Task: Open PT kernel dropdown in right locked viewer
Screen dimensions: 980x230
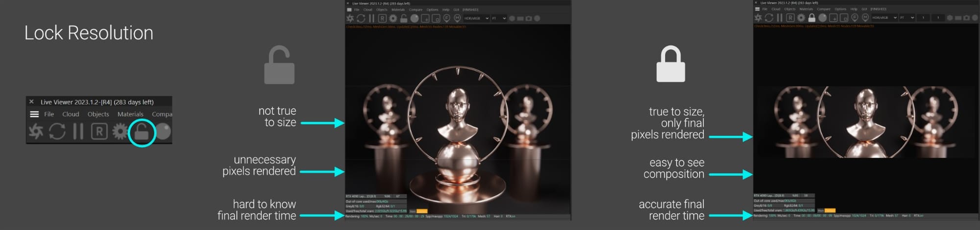Action: [x=907, y=18]
